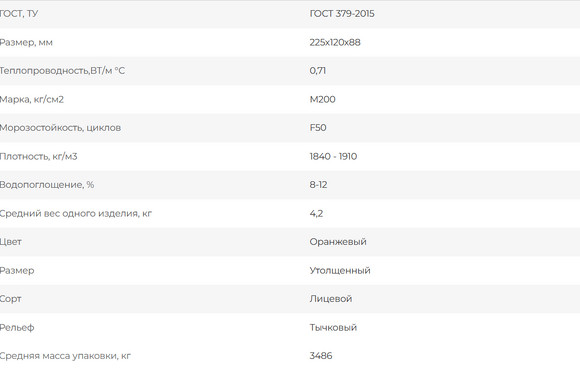The height and width of the screenshot is (370, 580).
Task: Click the Средний вес одного изделия label
Action: click(75, 213)
